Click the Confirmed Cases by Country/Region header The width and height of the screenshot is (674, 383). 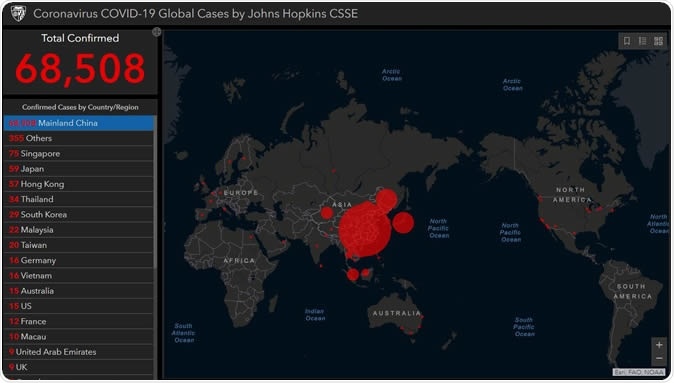[80, 107]
